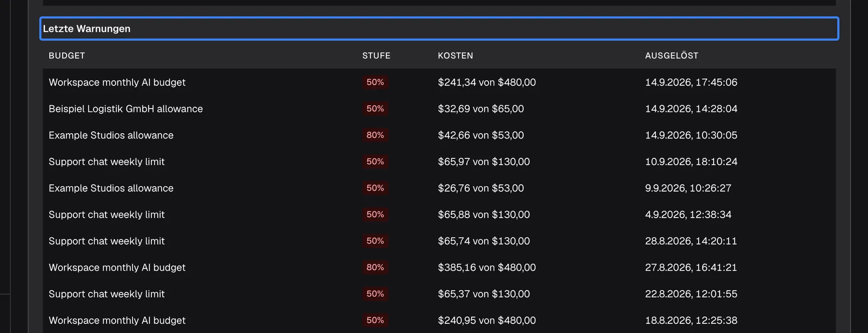Click the timestamp 18.8.2026, 12:25:38
This screenshot has width=868, height=333.
pos(691,320)
